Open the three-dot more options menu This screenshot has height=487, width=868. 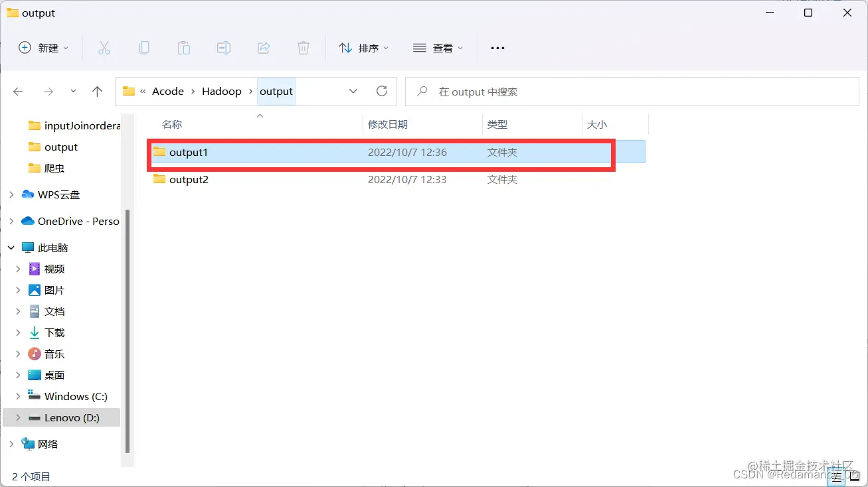[497, 48]
